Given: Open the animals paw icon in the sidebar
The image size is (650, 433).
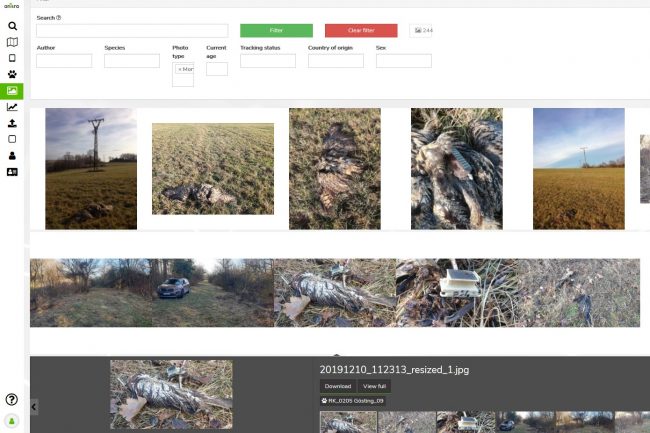Looking at the screenshot, I should pos(12,74).
